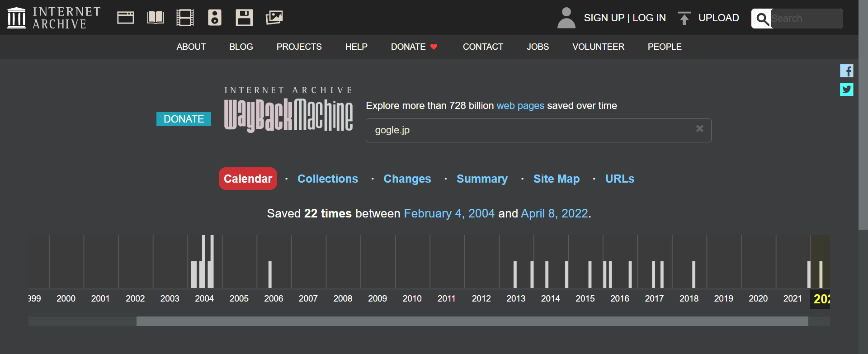Open the Site Map tab
868x354 pixels.
click(x=556, y=179)
